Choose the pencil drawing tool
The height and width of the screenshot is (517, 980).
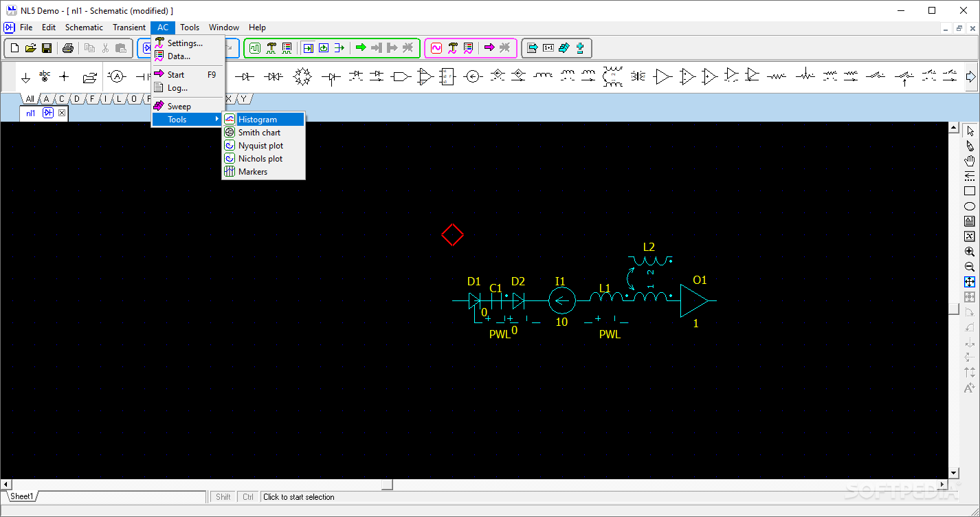(x=970, y=146)
